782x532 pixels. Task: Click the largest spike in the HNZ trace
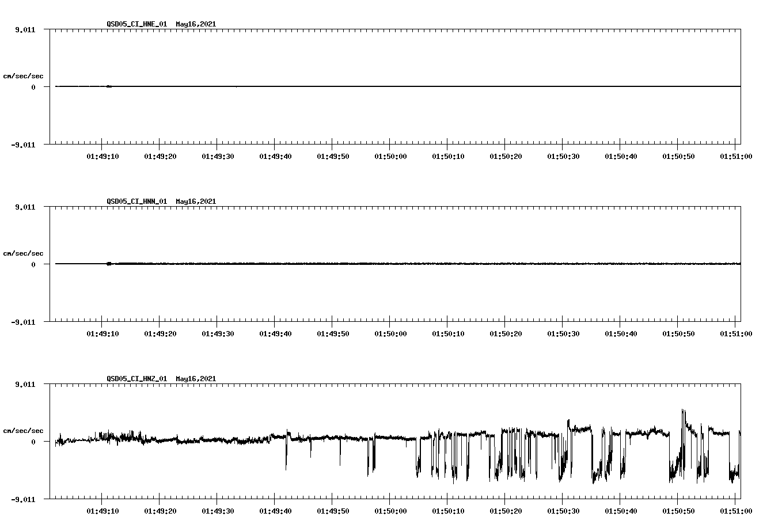pos(683,410)
